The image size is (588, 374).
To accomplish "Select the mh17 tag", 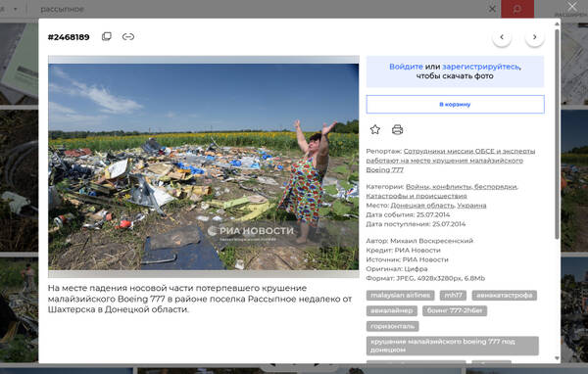I will 453,296.
